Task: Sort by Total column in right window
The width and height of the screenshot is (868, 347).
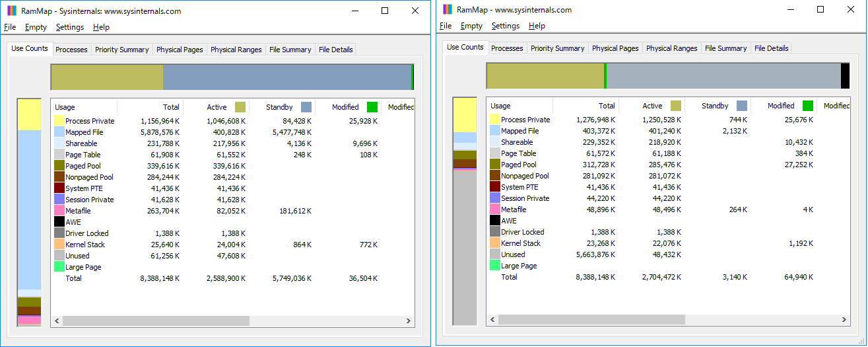Action: point(585,106)
